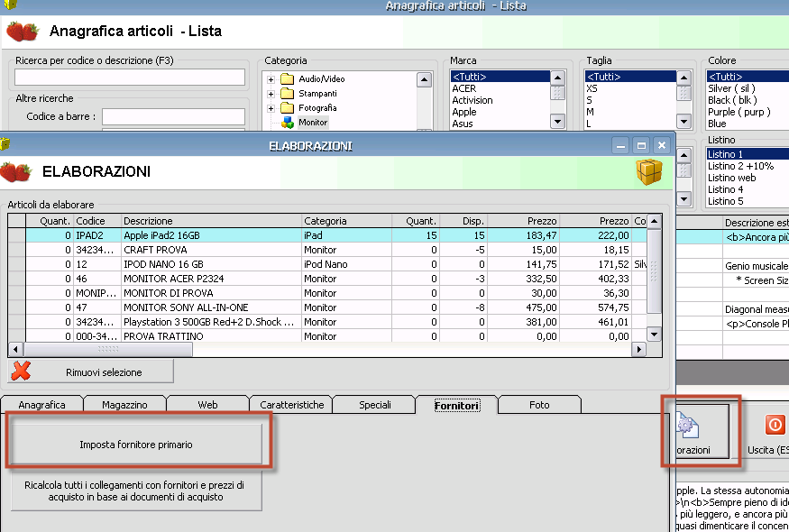
Task: Click the articles grid right scroll arrow
Action: pos(639,349)
